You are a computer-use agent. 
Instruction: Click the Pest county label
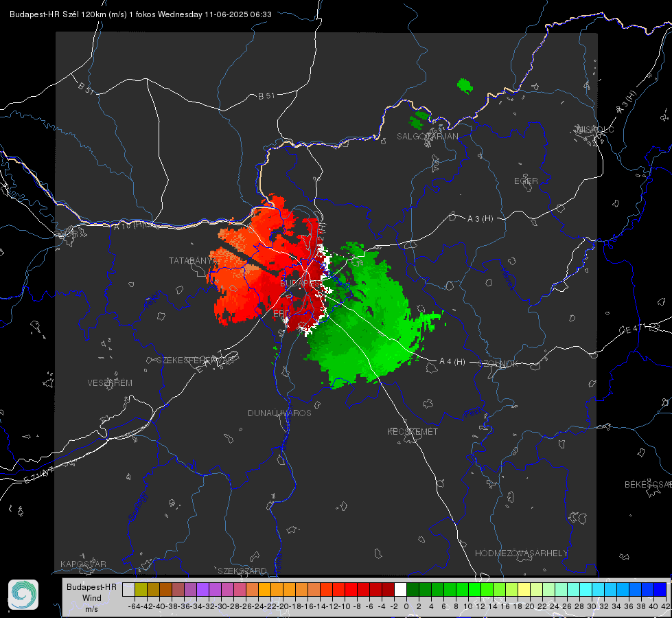473,413
